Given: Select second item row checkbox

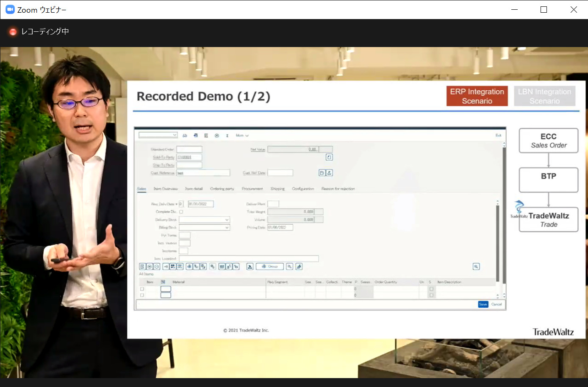Looking at the screenshot, I should tap(142, 295).
